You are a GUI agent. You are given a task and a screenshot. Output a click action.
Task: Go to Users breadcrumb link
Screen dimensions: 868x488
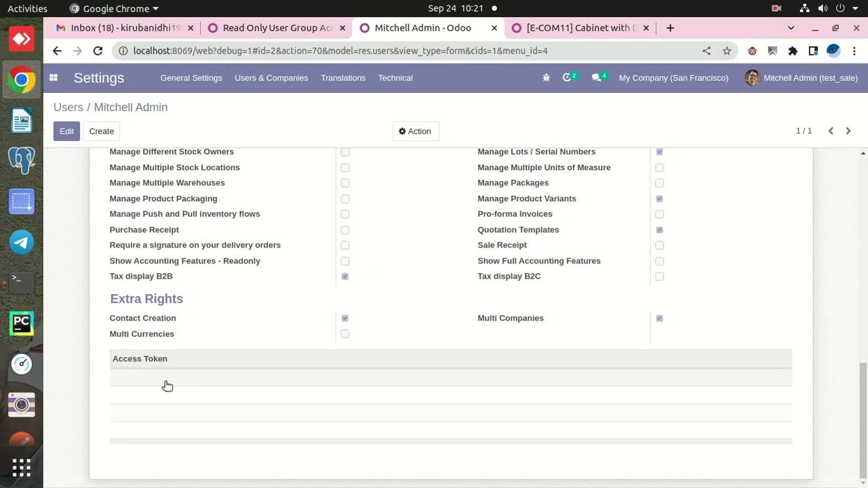(x=68, y=107)
